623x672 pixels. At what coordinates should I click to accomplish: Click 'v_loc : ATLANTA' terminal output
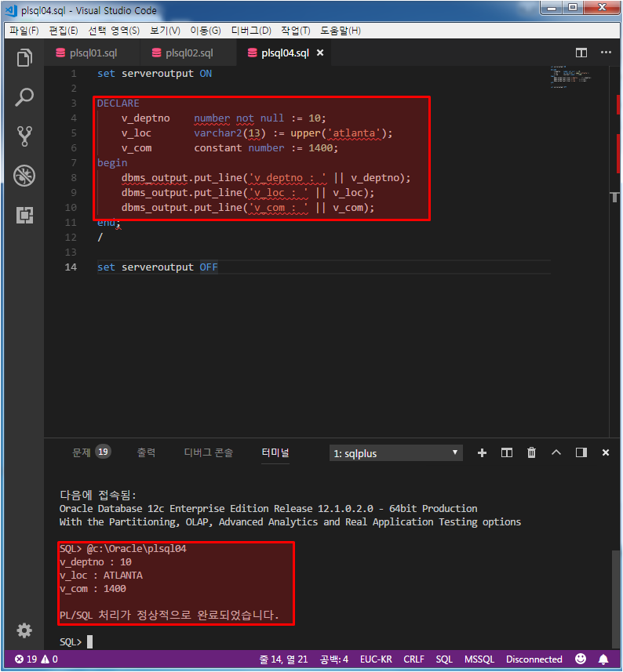(100, 575)
